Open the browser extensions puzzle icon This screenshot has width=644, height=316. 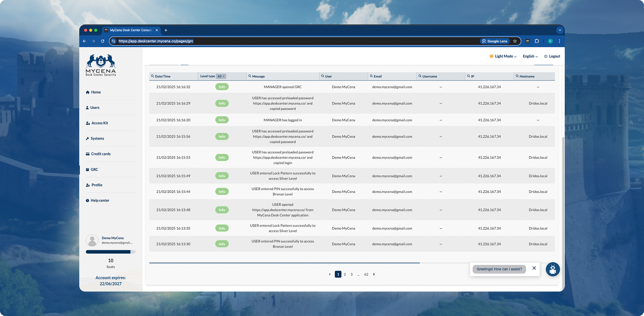[x=537, y=41]
